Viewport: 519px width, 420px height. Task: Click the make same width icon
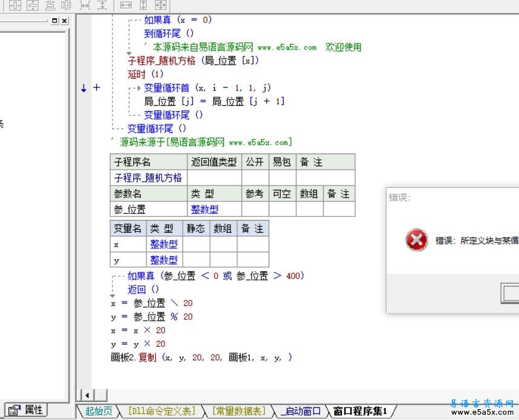tap(126, 5)
